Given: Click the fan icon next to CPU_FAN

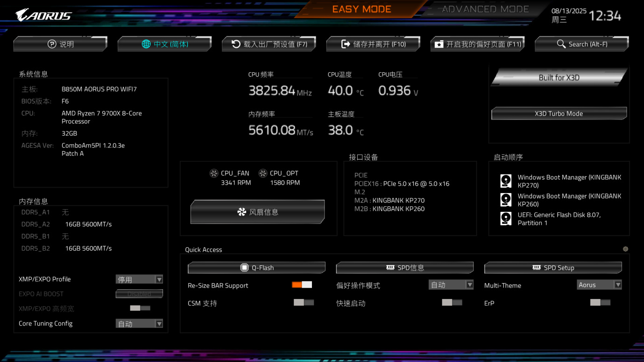Looking at the screenshot, I should (x=214, y=174).
